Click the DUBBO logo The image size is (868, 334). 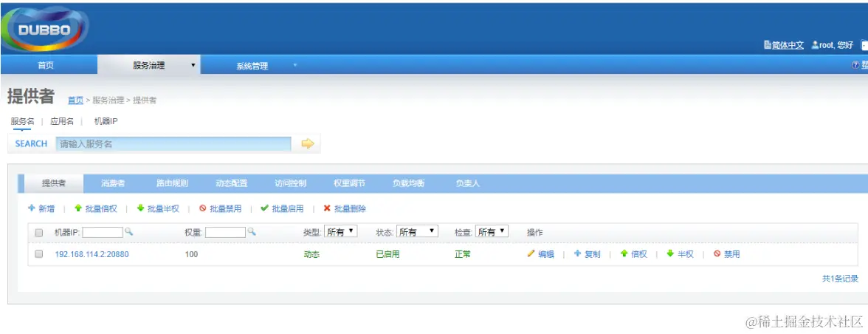tap(44, 30)
